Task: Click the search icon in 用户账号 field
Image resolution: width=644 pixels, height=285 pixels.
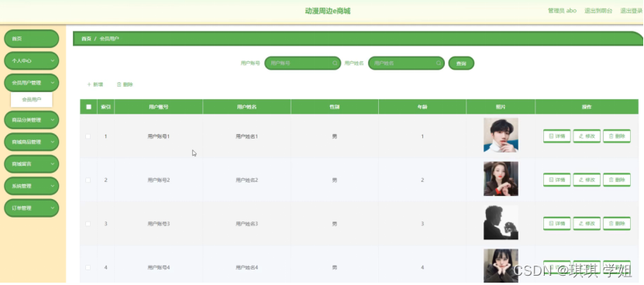Action: pos(335,64)
